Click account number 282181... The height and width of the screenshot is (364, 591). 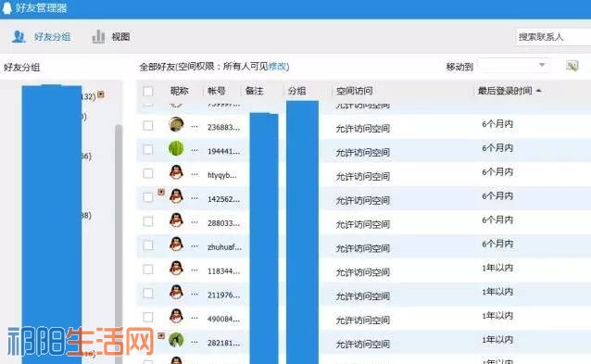click(x=223, y=344)
